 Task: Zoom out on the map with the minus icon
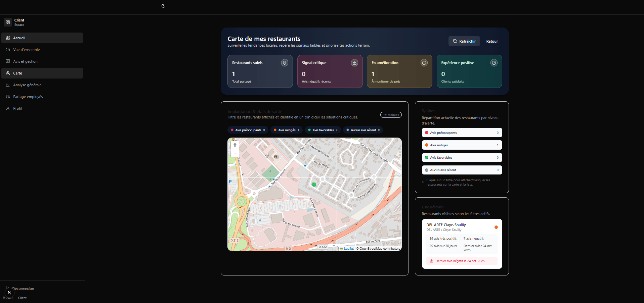pyautogui.click(x=235, y=153)
